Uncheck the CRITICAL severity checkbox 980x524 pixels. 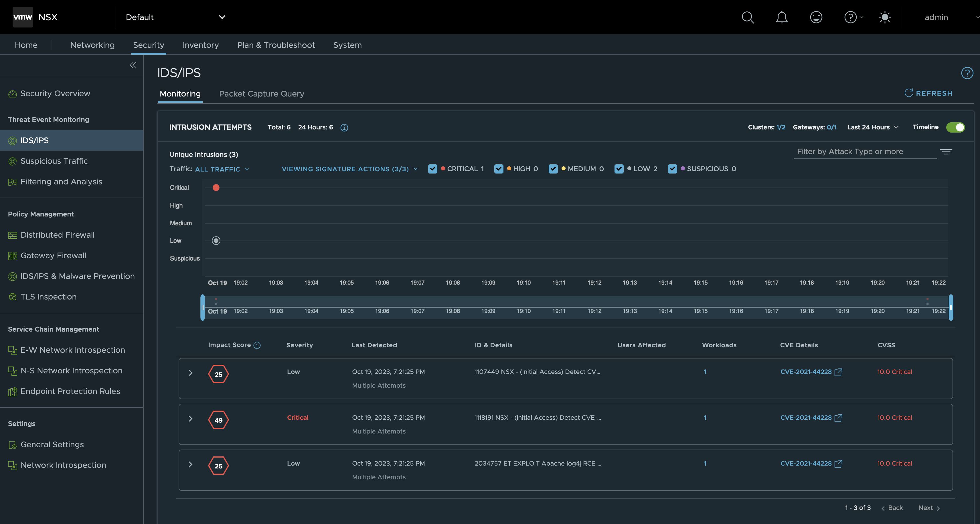pos(432,169)
